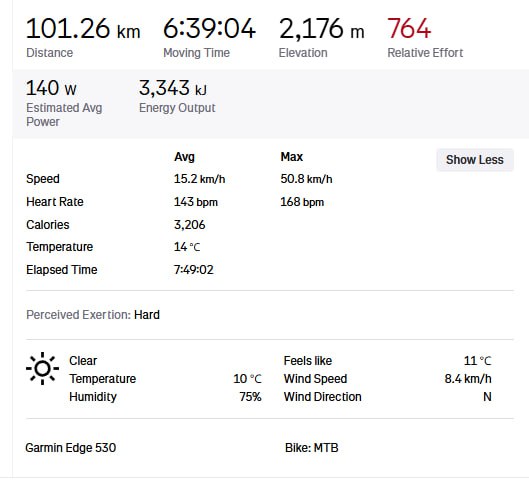Click the Max column header

point(292,157)
